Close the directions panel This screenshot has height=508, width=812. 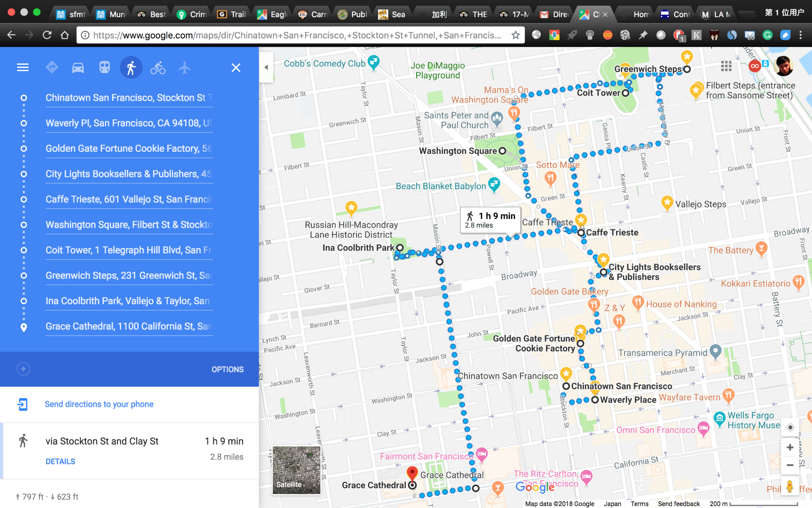pyautogui.click(x=236, y=68)
